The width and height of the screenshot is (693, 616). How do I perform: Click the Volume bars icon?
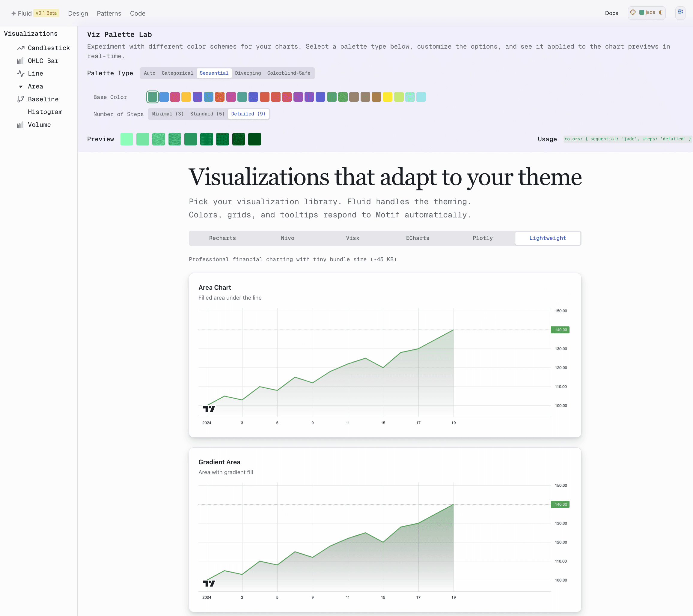[x=21, y=125]
